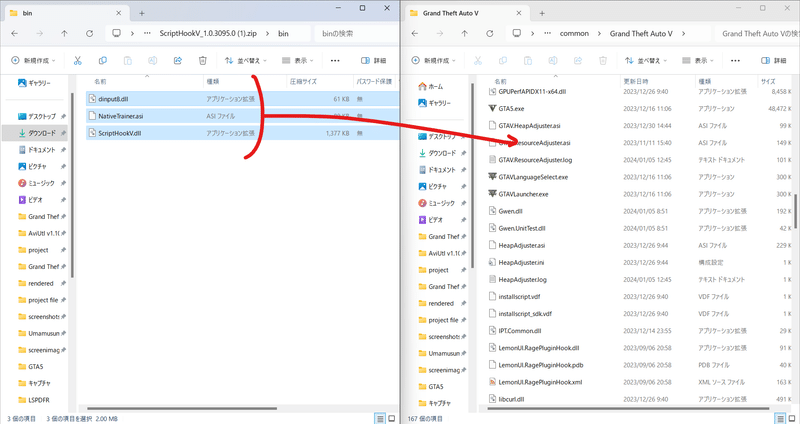This screenshot has height=424, width=800.
Task: Click Share icon in bin window toolbar
Action: pos(178,61)
